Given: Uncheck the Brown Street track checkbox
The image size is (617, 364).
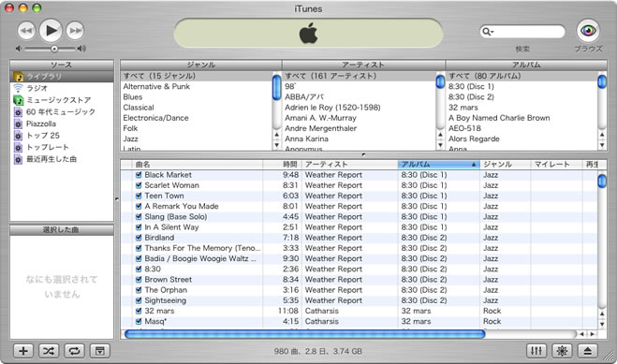Looking at the screenshot, I should coord(139,280).
